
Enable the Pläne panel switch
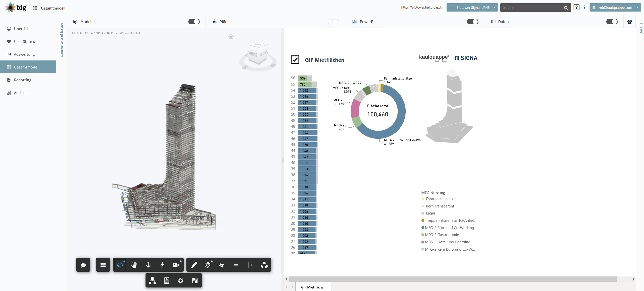333,22
